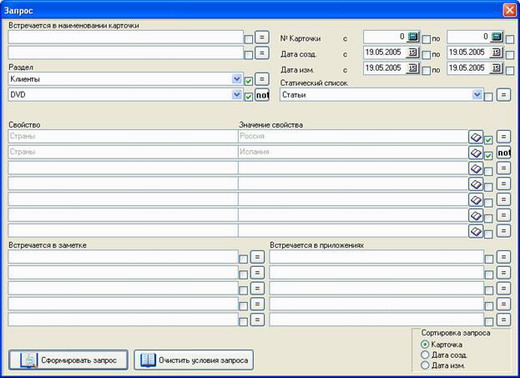Uncheck the DVD section checkbox
Viewport: 520px width, 378px height.
click(x=248, y=97)
